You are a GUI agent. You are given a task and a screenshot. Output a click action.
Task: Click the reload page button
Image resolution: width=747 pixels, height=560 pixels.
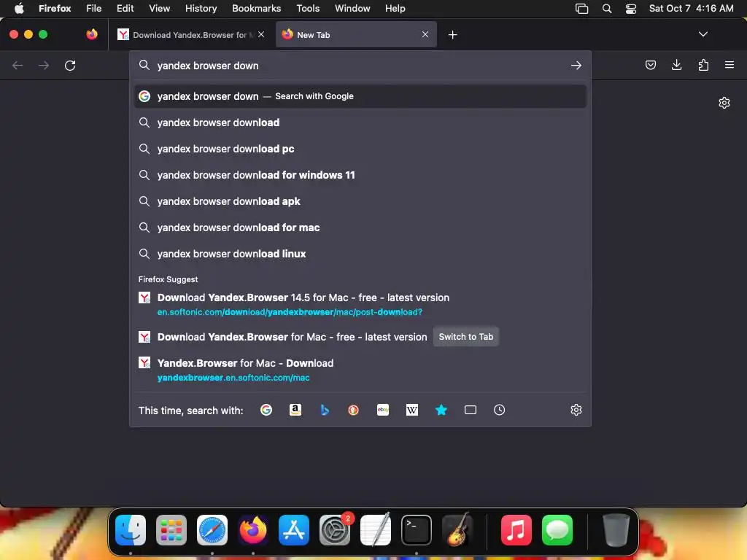(x=70, y=65)
